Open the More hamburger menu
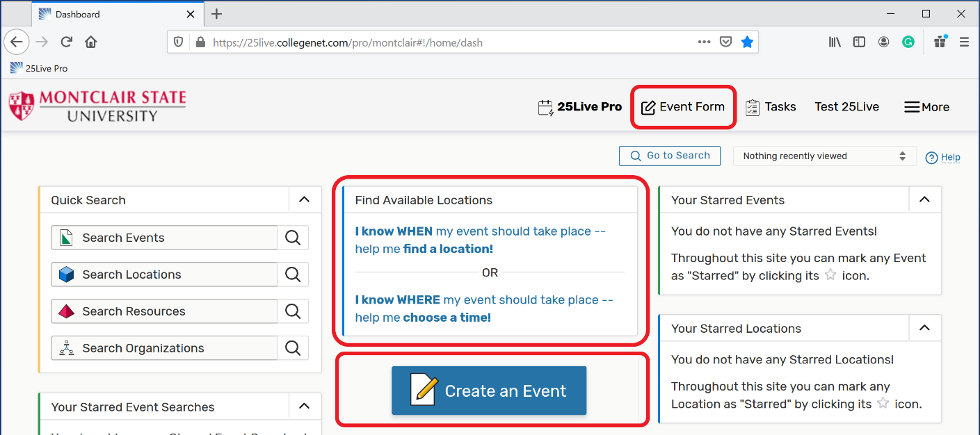The height and width of the screenshot is (435, 980). [x=926, y=107]
